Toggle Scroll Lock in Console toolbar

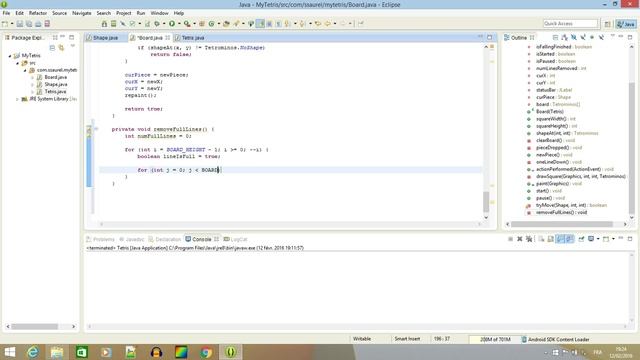[x=551, y=239]
